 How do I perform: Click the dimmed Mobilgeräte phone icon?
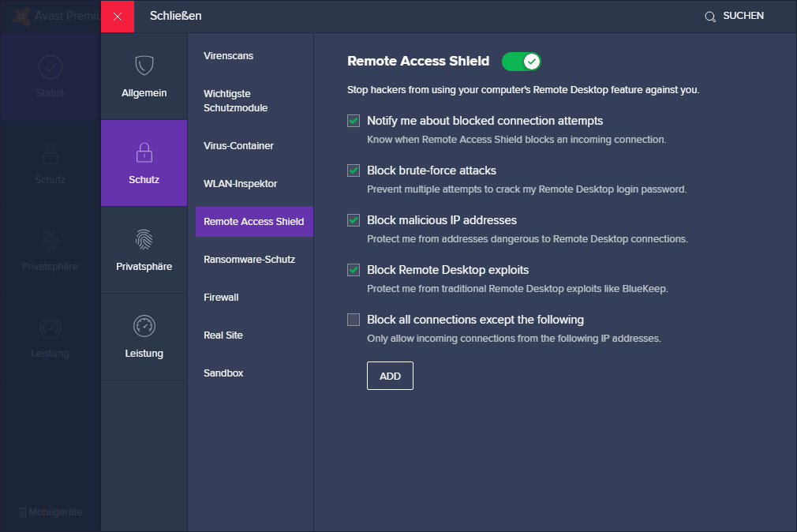pyautogui.click(x=22, y=512)
